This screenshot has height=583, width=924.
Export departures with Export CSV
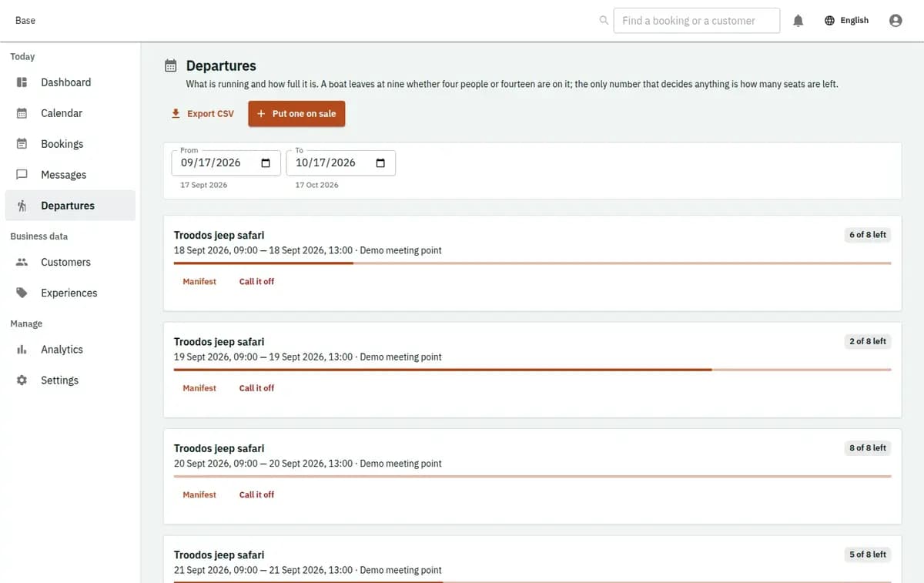pyautogui.click(x=203, y=114)
